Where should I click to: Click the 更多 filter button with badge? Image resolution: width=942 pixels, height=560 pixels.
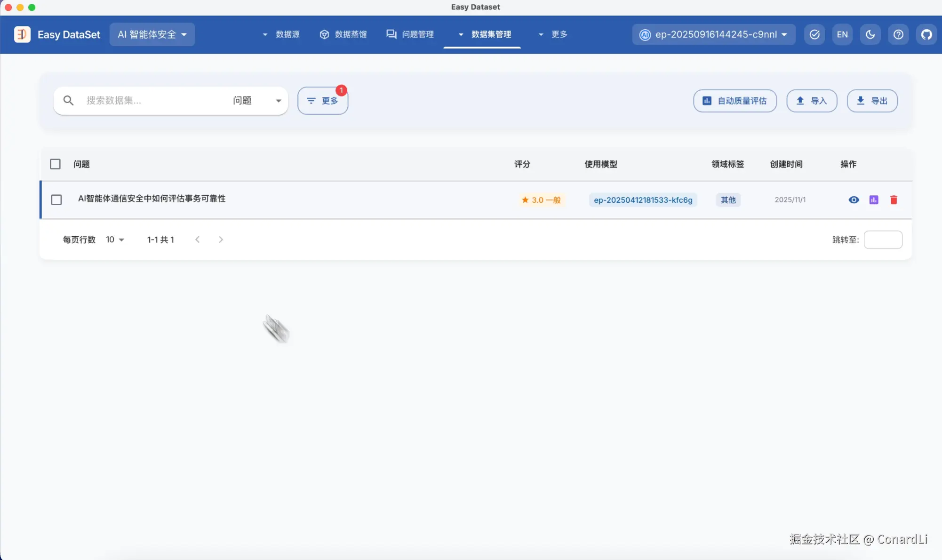pyautogui.click(x=323, y=101)
